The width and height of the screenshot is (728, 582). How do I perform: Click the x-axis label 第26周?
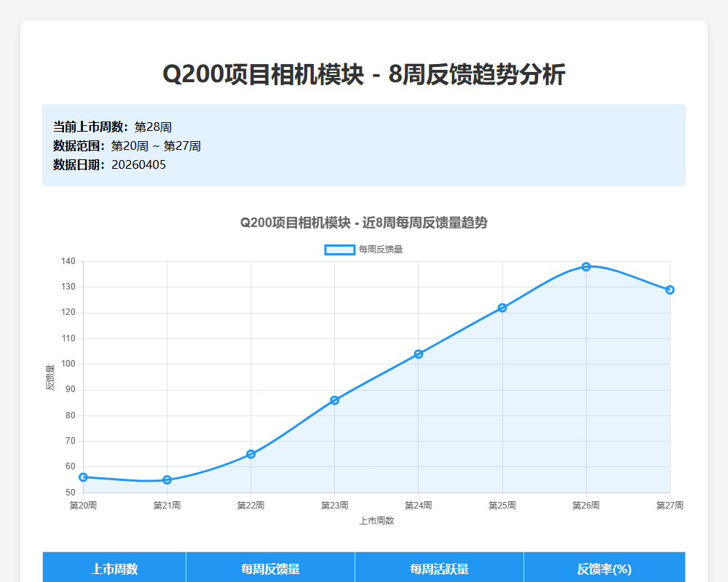(x=586, y=506)
